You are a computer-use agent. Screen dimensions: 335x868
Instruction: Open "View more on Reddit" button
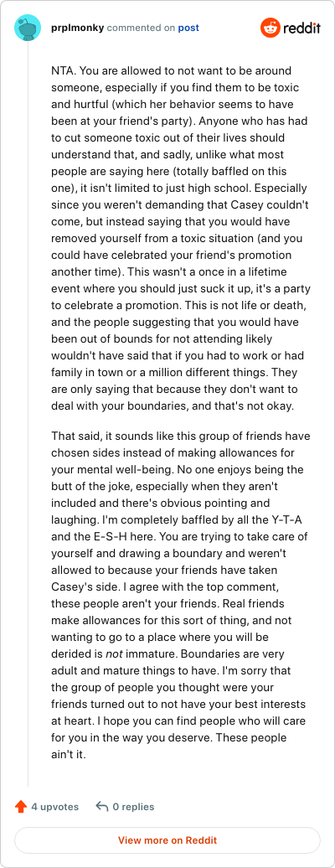click(x=167, y=840)
